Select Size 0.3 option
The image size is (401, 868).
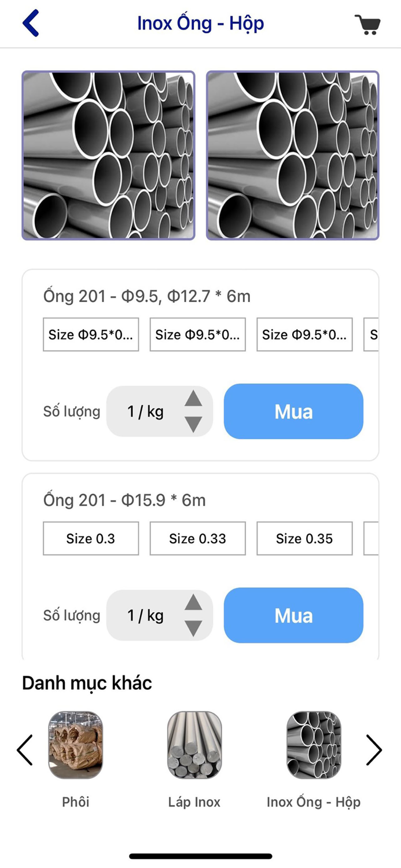pos(91,539)
